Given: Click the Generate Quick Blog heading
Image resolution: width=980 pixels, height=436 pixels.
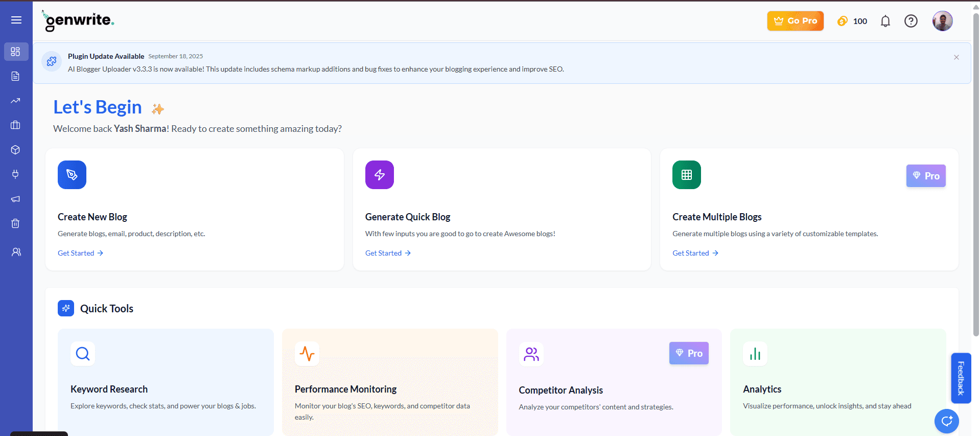Looking at the screenshot, I should click(408, 217).
